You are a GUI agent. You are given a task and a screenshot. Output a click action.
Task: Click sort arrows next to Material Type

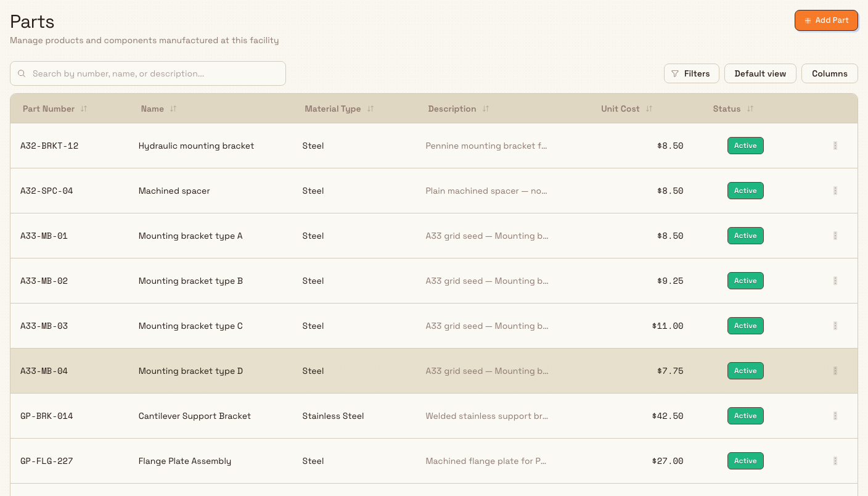click(x=371, y=109)
